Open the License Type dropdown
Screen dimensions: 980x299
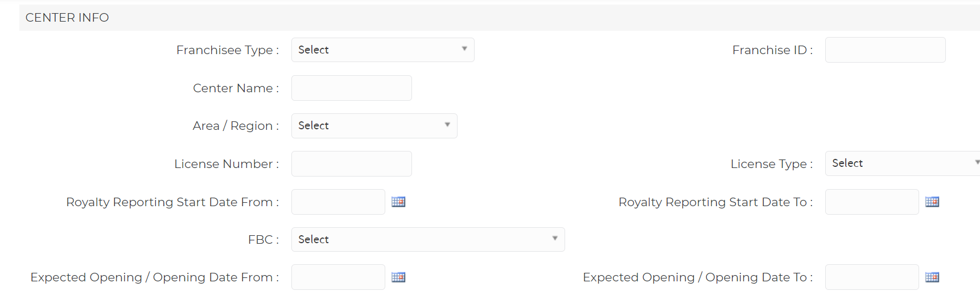point(903,163)
